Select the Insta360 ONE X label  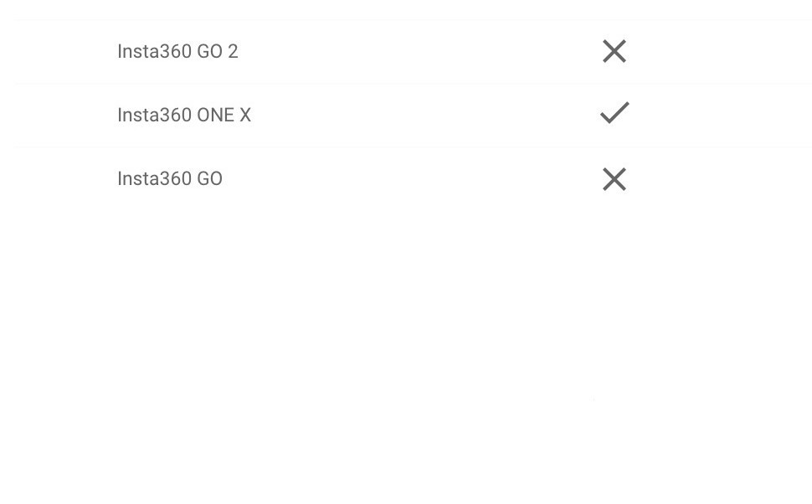(x=184, y=115)
